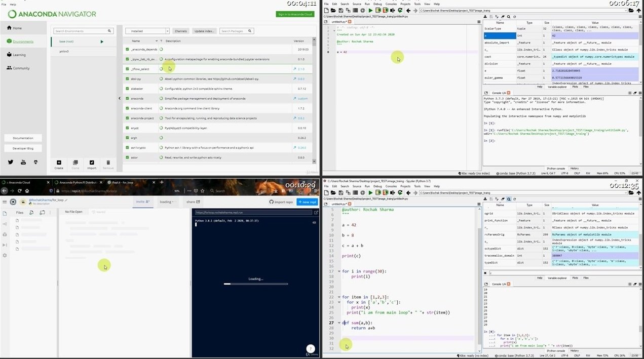Screen dimensions: 644x359
Task: Switch to Anaconda Cloud browser tab
Action: [x=26, y=182]
